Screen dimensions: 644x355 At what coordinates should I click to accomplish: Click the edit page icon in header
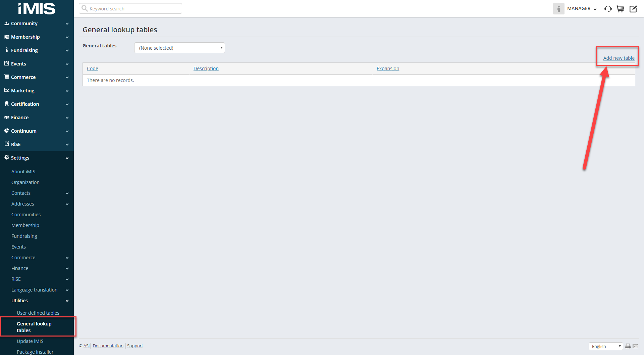(x=633, y=9)
